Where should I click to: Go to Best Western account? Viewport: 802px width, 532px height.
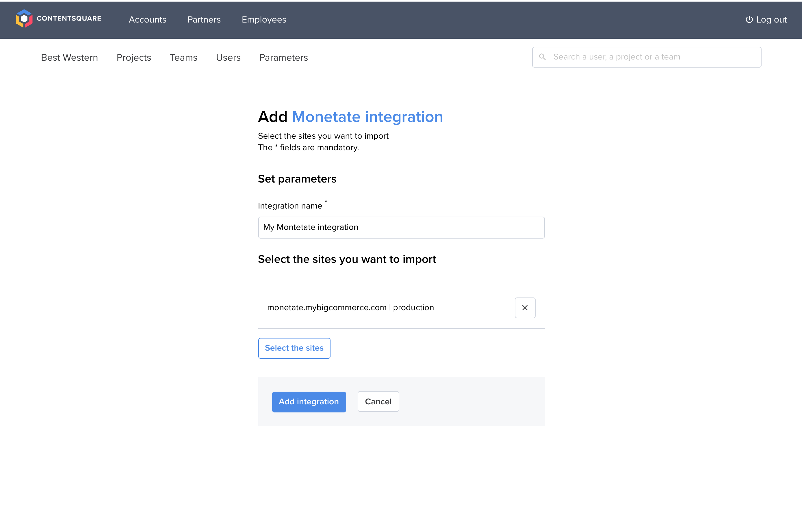70,57
